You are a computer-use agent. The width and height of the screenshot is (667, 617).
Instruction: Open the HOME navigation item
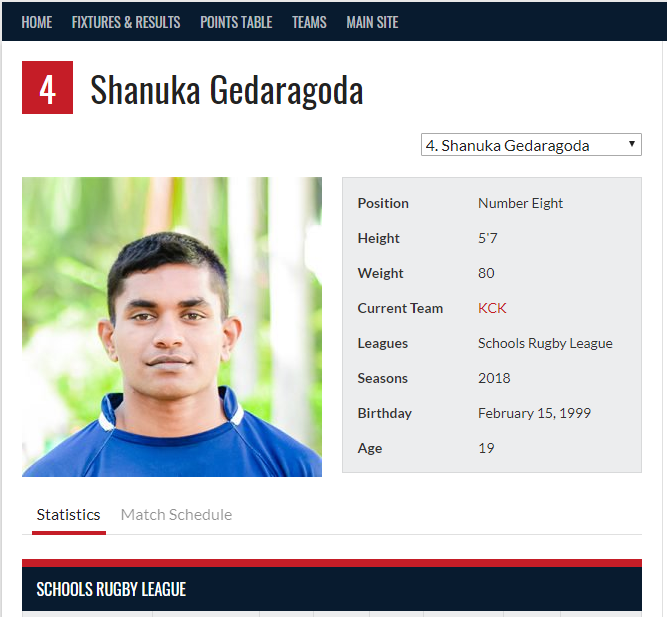pos(37,22)
